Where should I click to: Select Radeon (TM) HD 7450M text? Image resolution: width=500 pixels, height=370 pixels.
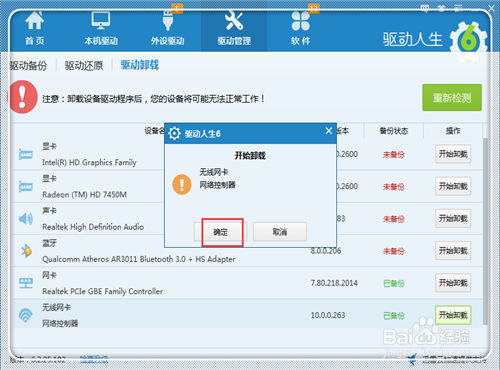[x=84, y=195]
